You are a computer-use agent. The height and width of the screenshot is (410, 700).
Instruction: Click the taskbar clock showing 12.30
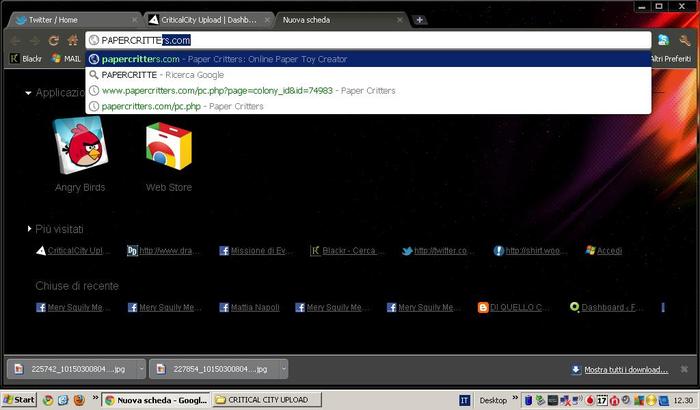683,400
